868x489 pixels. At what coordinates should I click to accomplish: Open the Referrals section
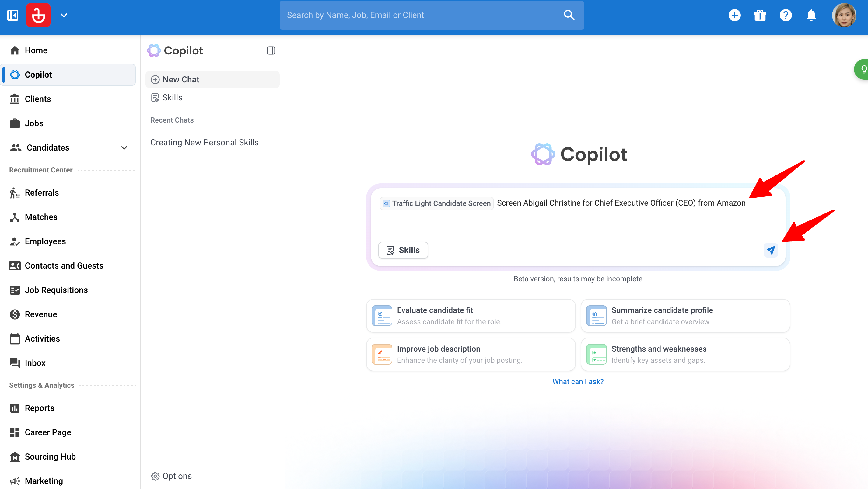(68, 192)
